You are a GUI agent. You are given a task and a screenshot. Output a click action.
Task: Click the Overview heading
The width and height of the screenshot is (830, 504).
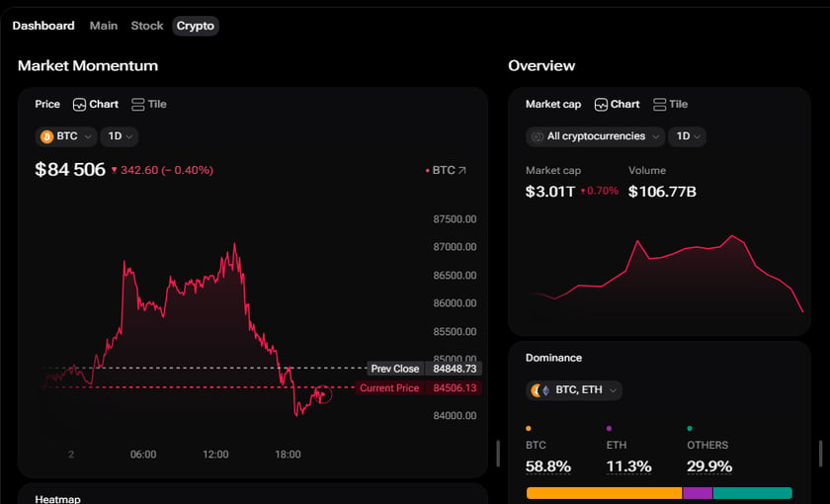click(x=541, y=65)
